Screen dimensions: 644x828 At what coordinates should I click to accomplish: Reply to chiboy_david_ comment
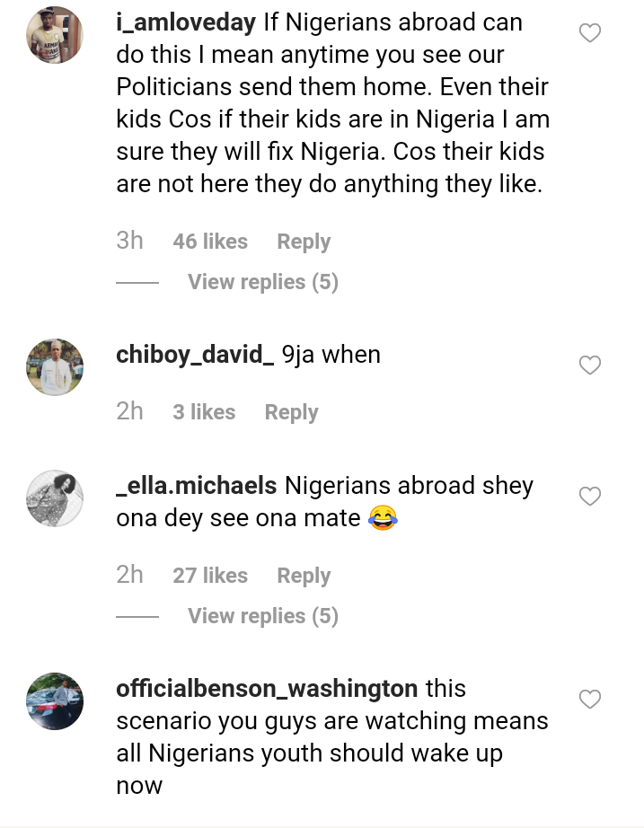point(291,412)
